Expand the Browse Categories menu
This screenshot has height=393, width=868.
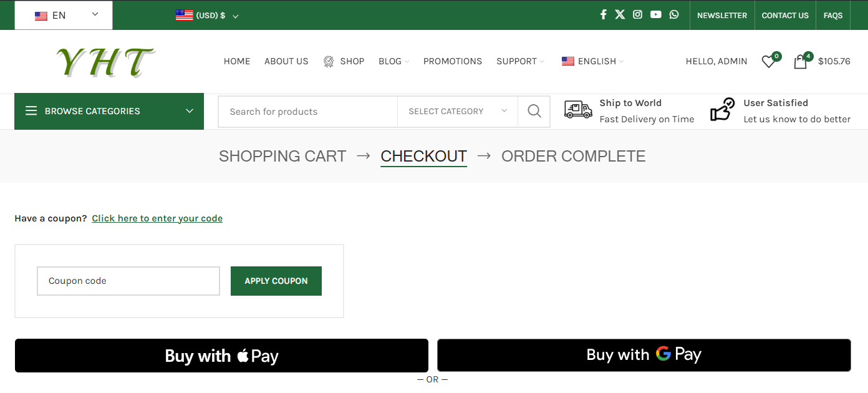pos(109,111)
